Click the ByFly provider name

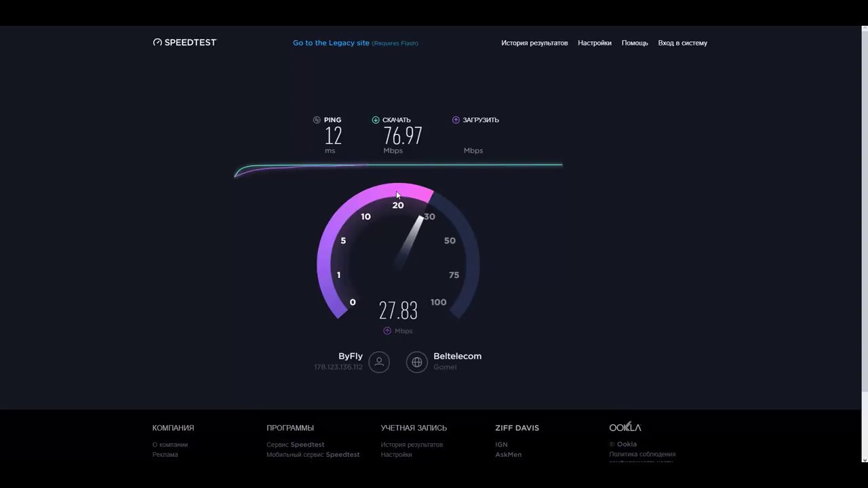click(x=351, y=356)
